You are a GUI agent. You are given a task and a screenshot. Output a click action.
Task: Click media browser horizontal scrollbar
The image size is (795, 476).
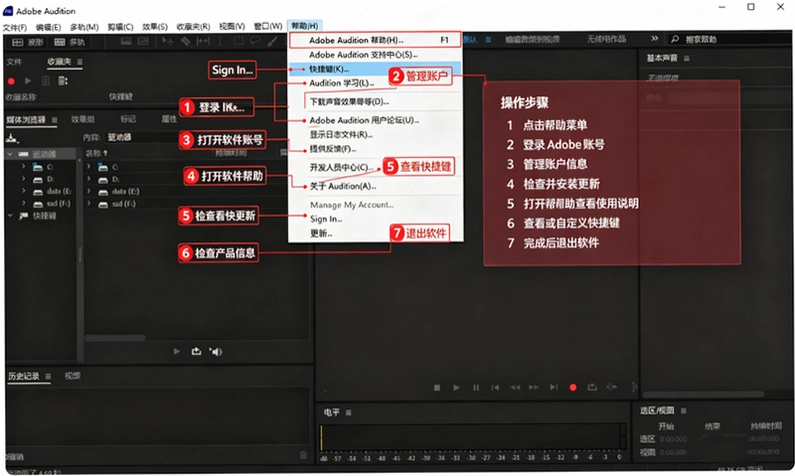[116, 337]
